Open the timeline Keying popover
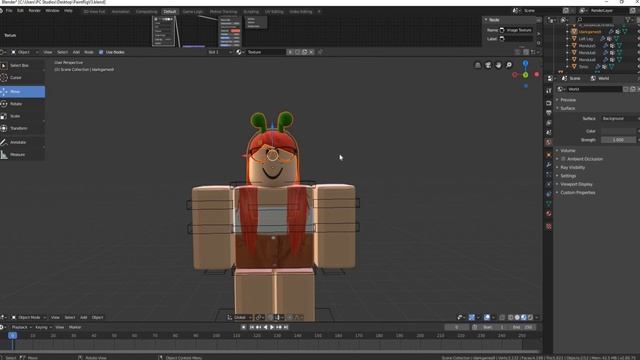This screenshot has width=640, height=360. coord(43,327)
